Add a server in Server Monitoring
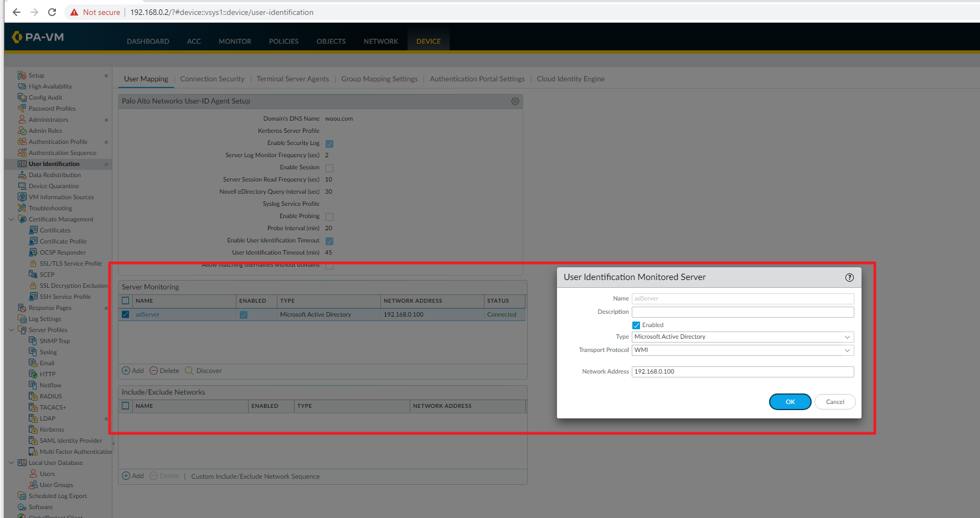Screen dimensions: 980x518 [133, 371]
